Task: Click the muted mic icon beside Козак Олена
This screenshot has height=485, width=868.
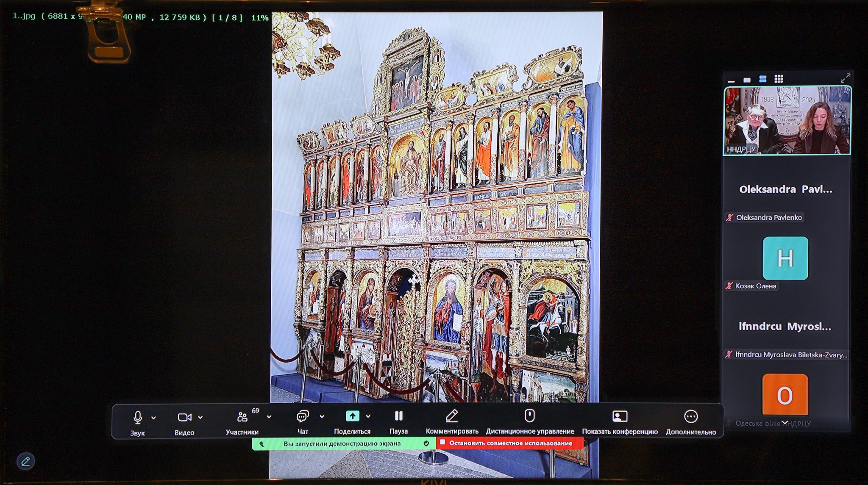Action: (729, 286)
